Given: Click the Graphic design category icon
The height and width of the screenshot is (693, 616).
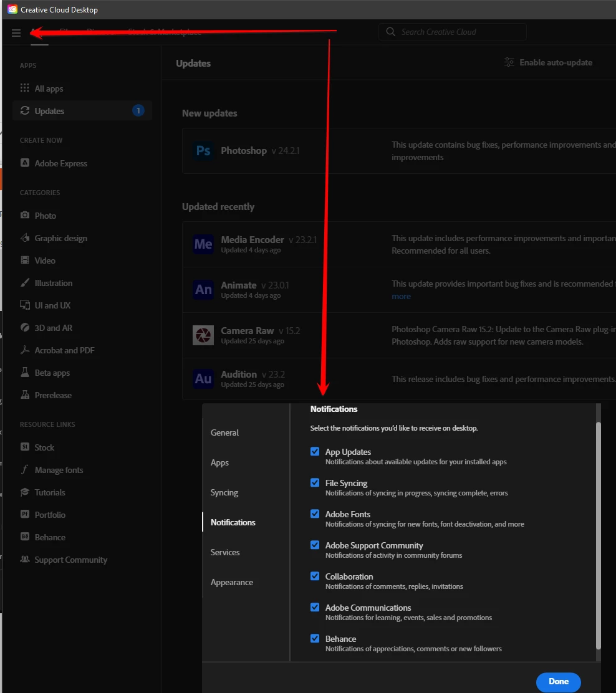Looking at the screenshot, I should (x=25, y=237).
